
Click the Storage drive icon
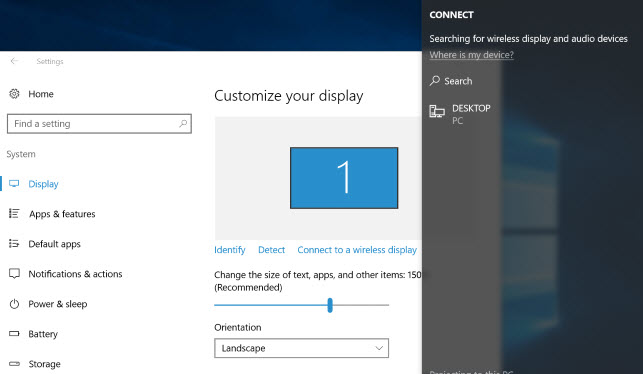(14, 364)
